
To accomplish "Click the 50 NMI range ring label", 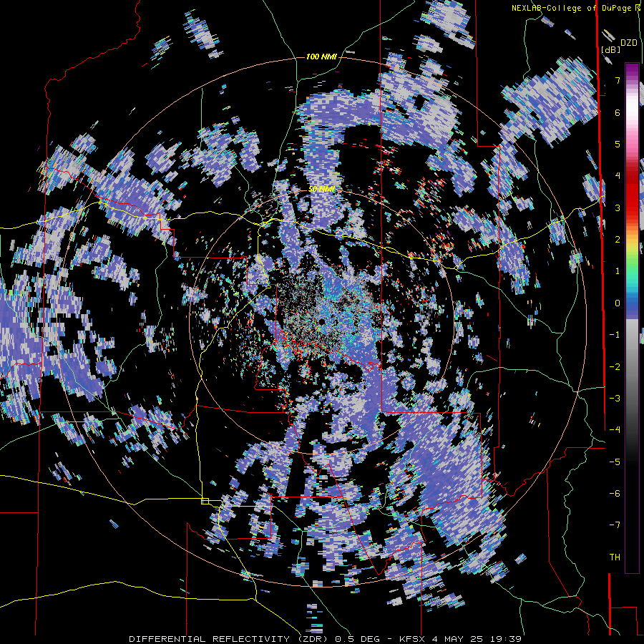I will click(321, 190).
